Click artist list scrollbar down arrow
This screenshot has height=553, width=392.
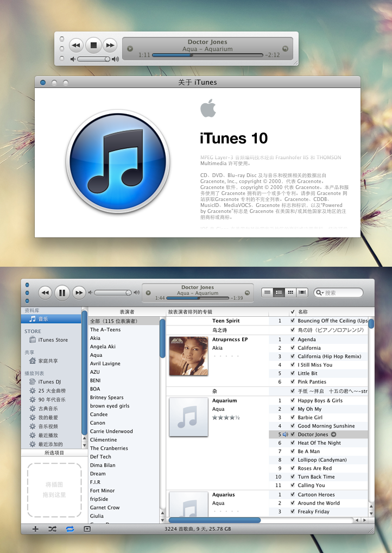click(162, 520)
